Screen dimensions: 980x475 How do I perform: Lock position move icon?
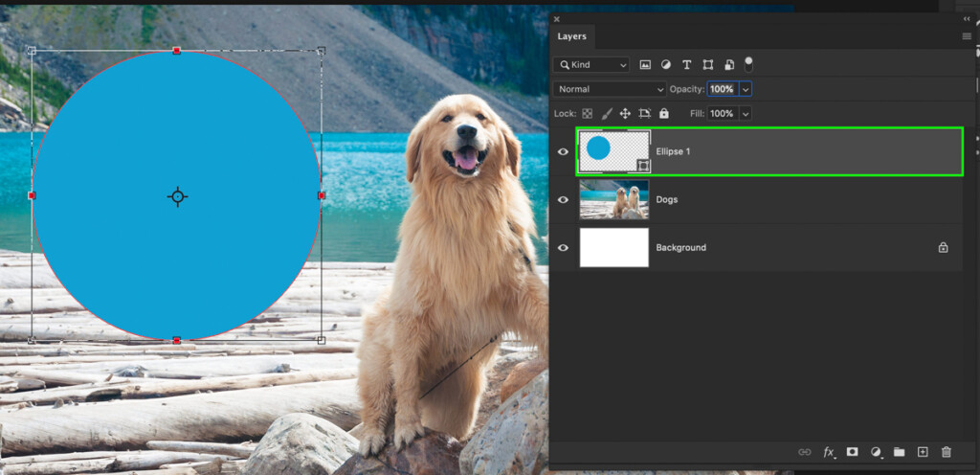[x=625, y=114]
